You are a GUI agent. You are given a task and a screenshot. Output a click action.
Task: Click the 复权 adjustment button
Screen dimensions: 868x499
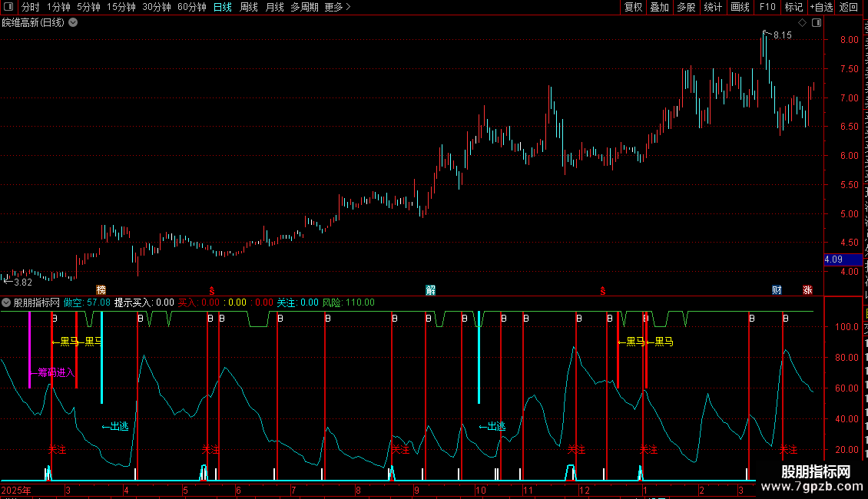coord(633,7)
